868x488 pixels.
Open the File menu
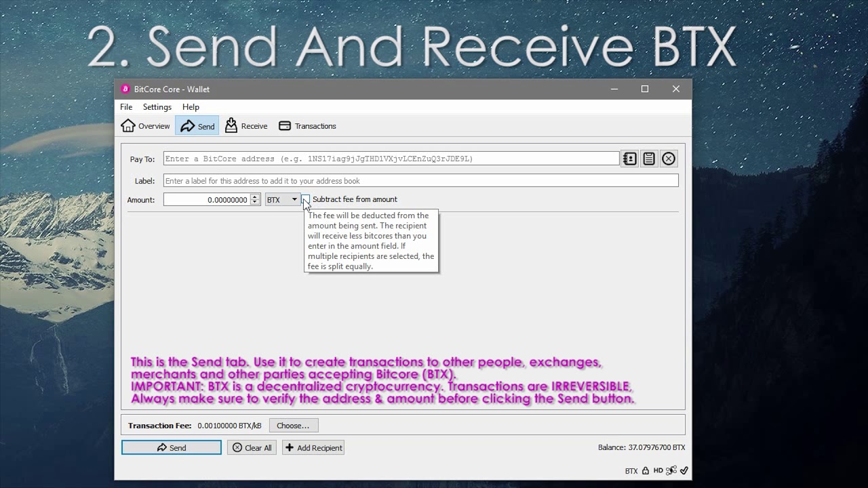point(126,107)
